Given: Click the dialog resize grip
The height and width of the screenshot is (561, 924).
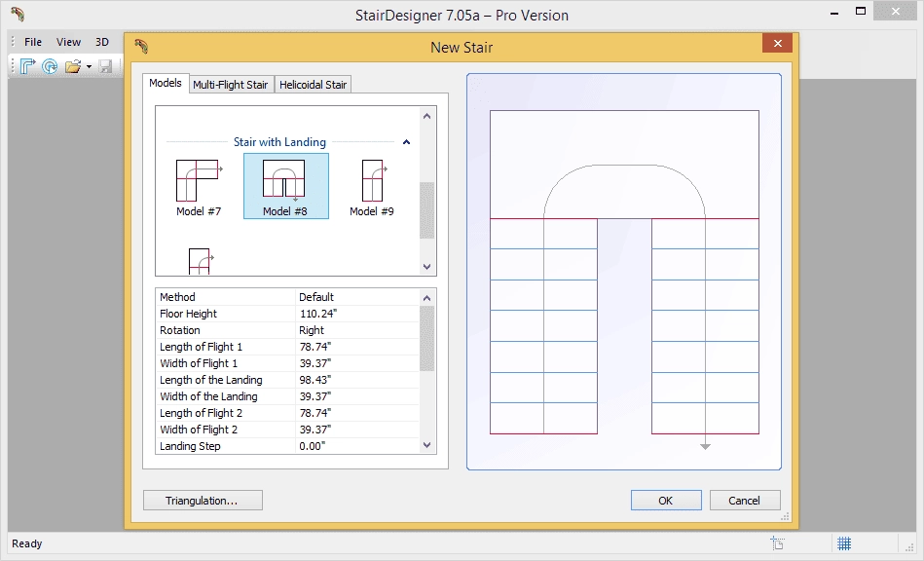Looking at the screenshot, I should (785, 516).
